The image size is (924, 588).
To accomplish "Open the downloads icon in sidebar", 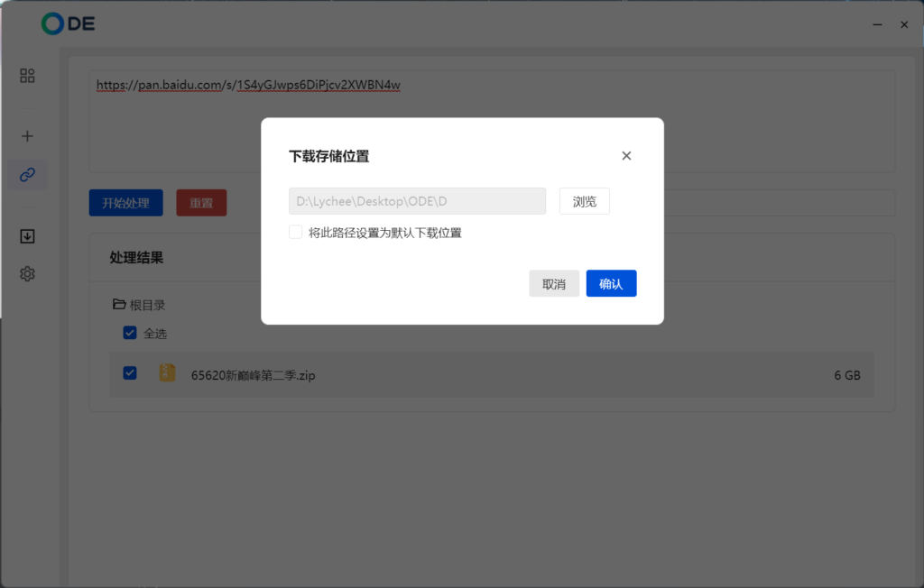I will [27, 236].
